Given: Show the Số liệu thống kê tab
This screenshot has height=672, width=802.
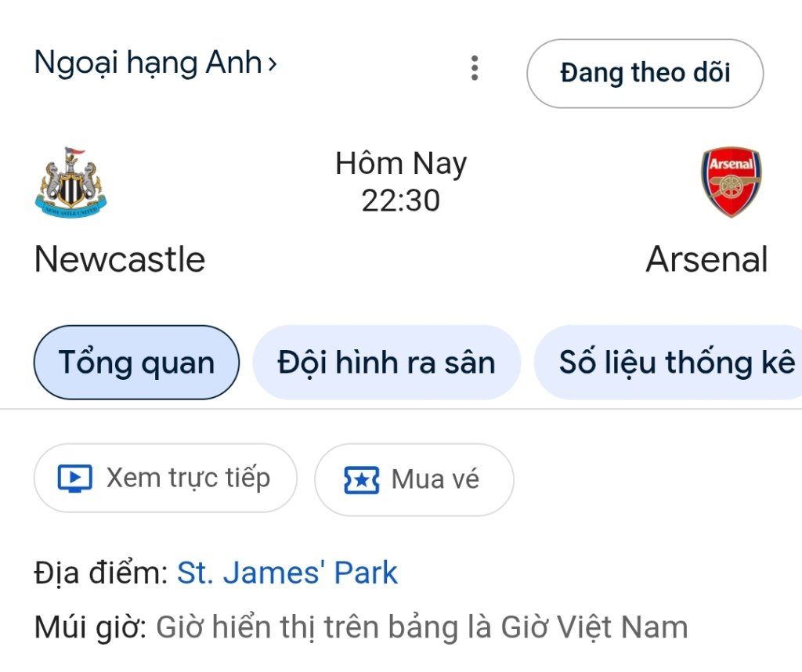Looking at the screenshot, I should click(x=675, y=363).
